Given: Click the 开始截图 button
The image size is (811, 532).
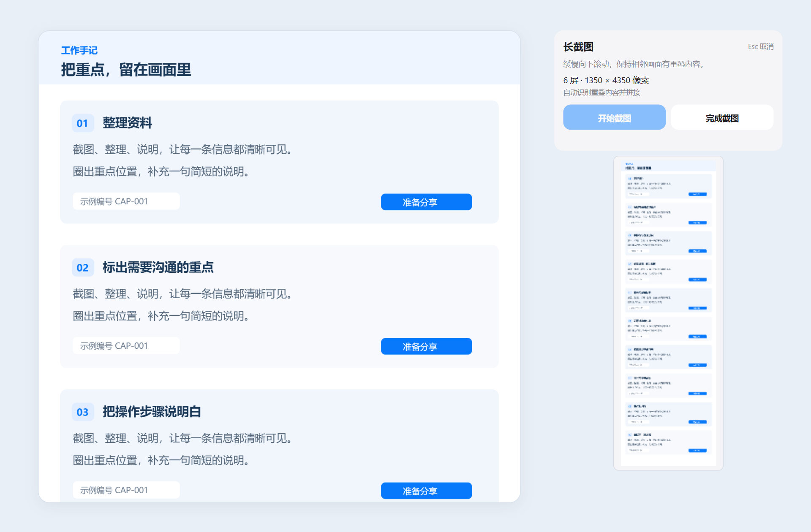Looking at the screenshot, I should [x=614, y=117].
